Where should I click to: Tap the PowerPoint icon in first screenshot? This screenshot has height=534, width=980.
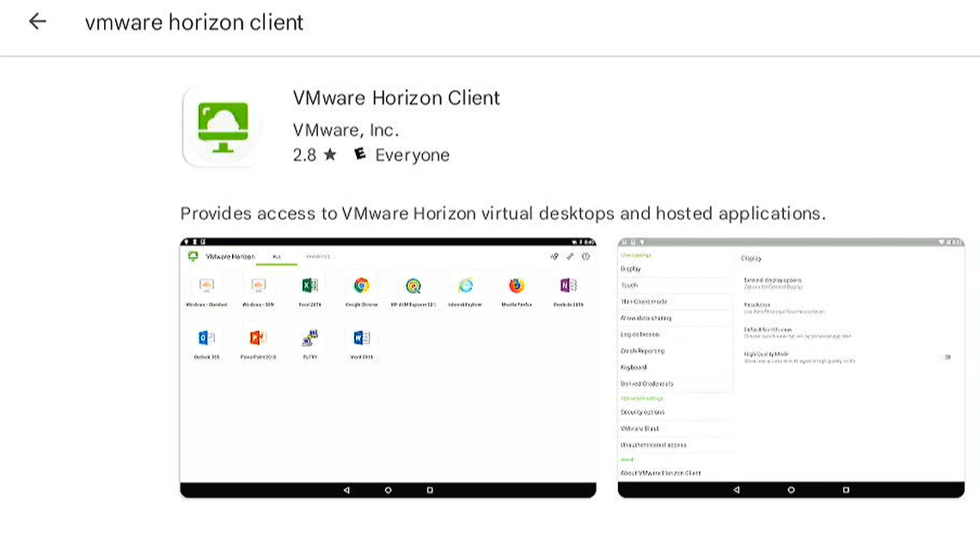coord(258,338)
